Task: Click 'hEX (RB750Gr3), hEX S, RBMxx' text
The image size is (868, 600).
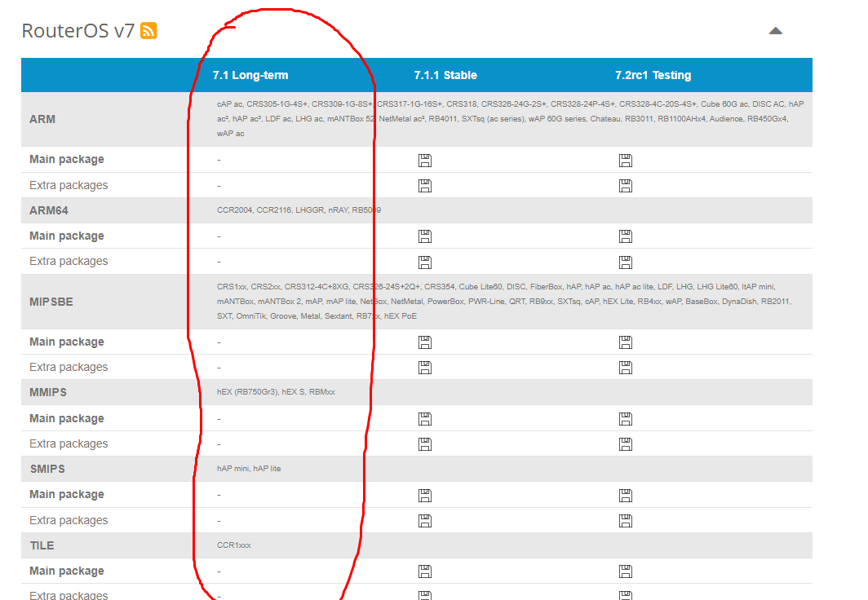Action: 276,392
